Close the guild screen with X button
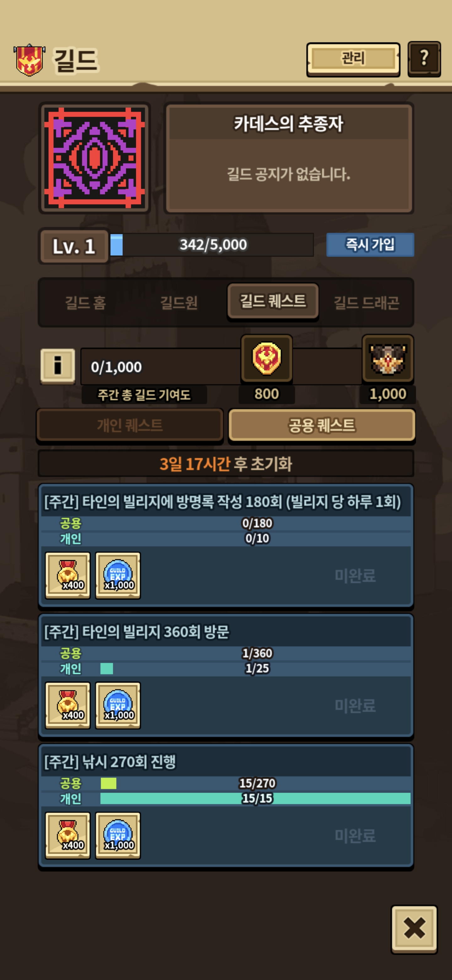 point(414,928)
